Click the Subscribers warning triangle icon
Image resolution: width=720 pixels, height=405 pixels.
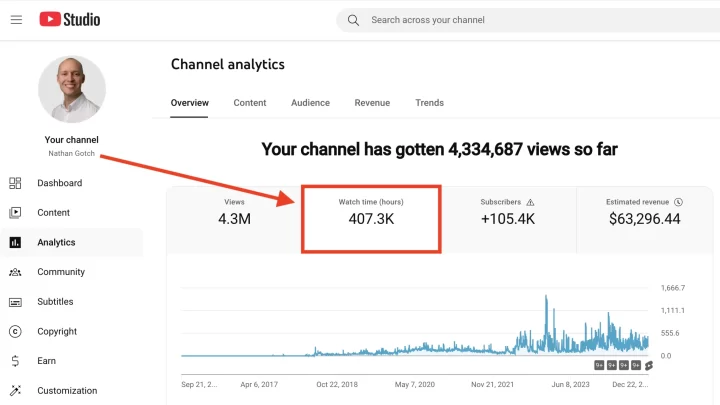(530, 202)
